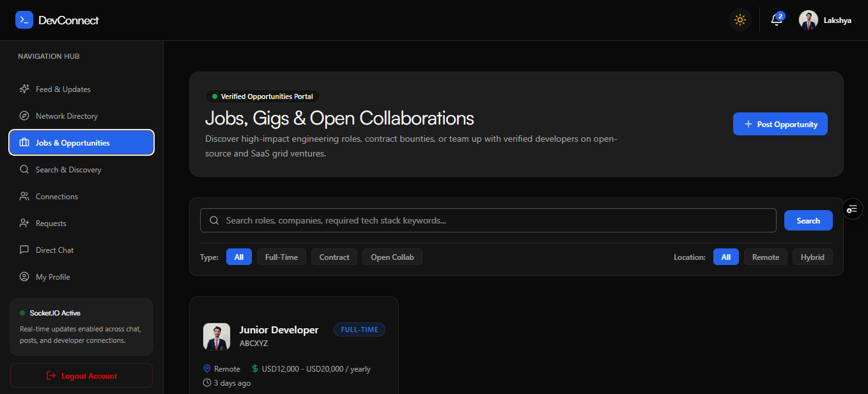Filter by Open Collab type

click(392, 257)
